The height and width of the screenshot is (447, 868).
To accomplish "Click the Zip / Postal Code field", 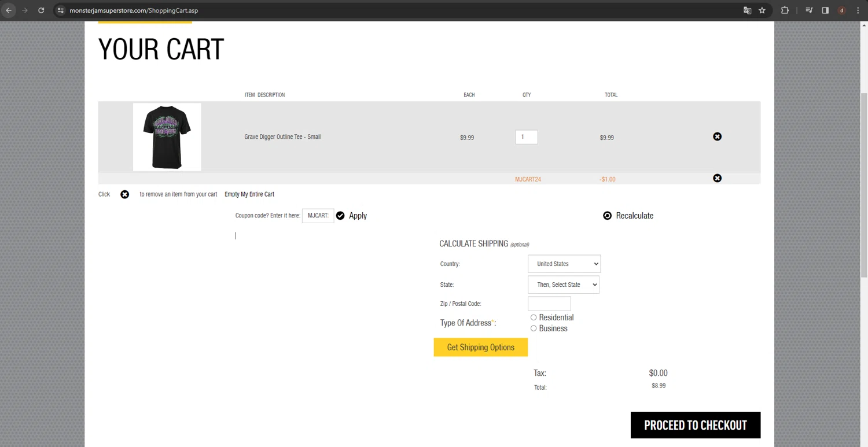I will (x=549, y=304).
